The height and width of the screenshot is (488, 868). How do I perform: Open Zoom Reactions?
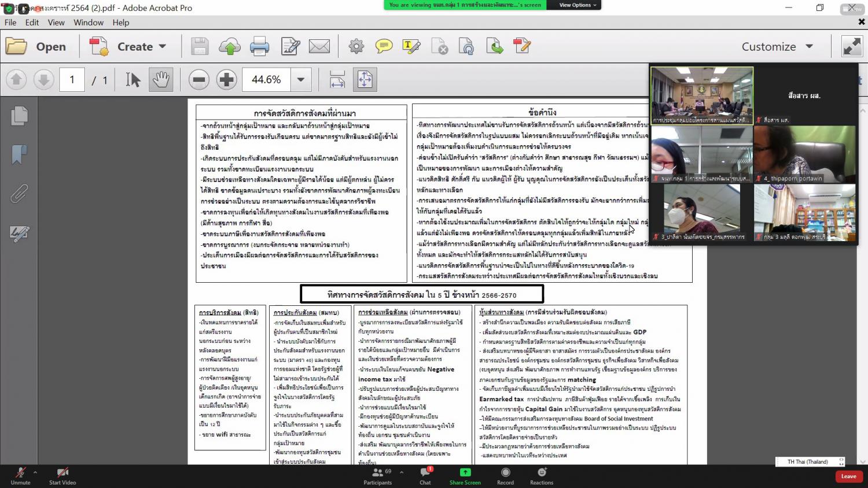pos(542,476)
